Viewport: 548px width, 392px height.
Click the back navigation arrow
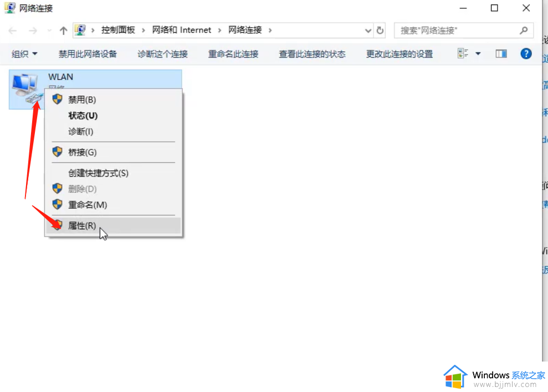coord(13,31)
